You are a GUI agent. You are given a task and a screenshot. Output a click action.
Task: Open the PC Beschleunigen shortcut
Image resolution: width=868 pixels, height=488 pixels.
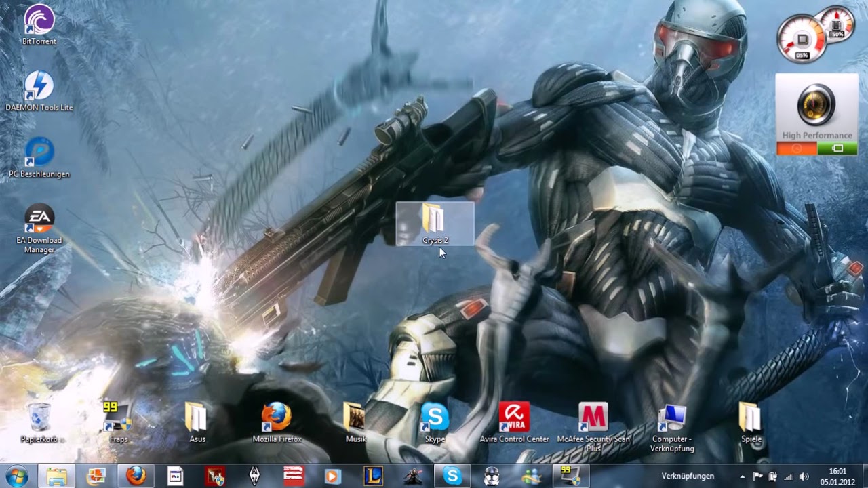click(x=39, y=157)
